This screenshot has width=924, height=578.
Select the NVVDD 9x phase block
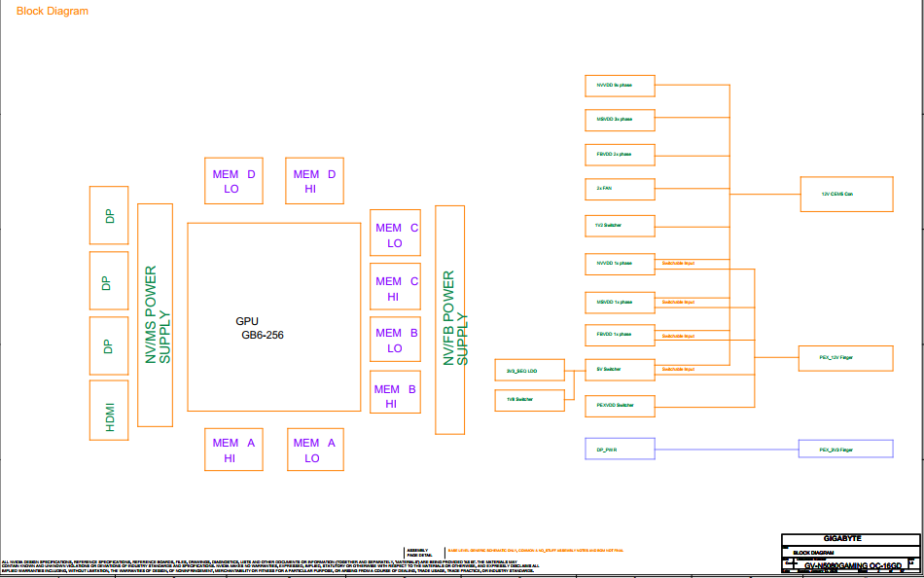point(620,86)
